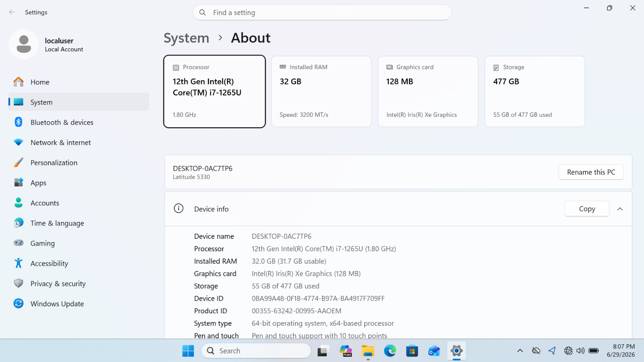Click the Gaming controller icon
The width and height of the screenshot is (644, 362).
(19, 243)
